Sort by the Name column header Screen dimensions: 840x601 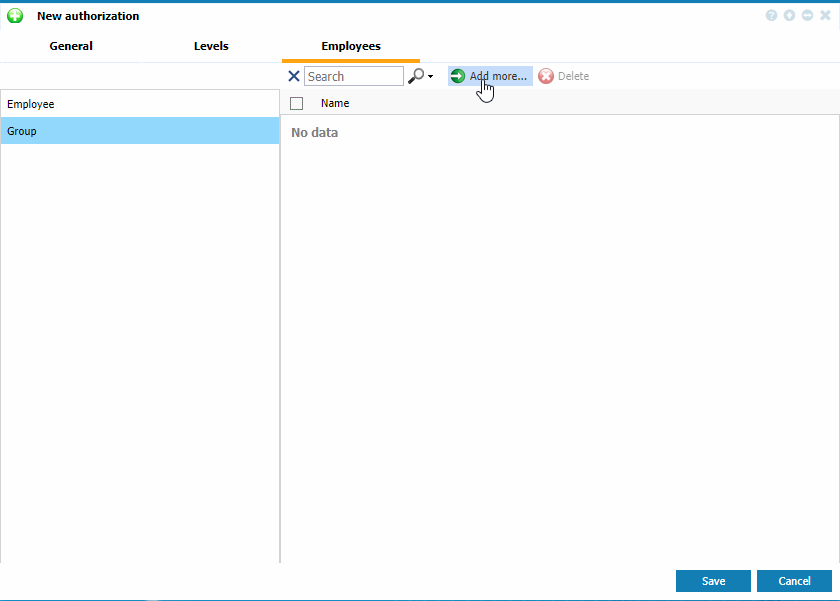coord(335,103)
